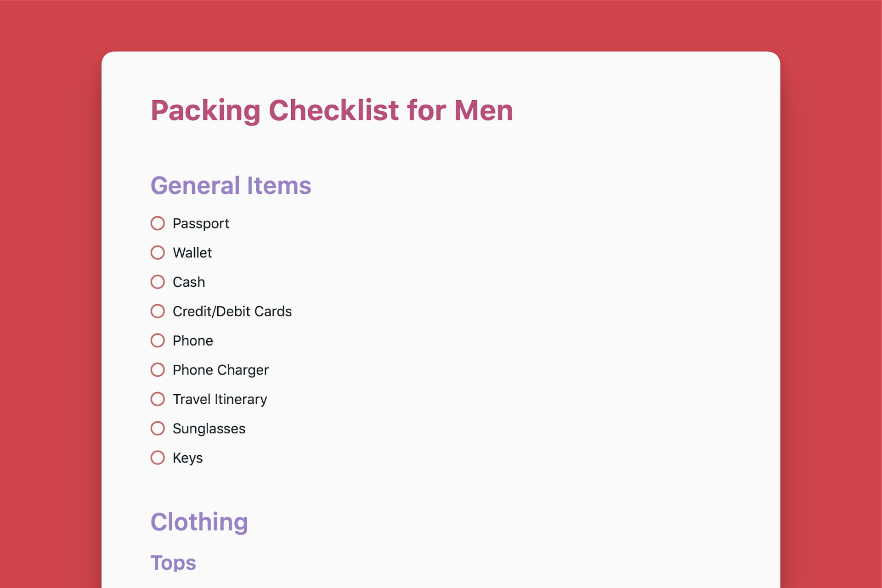Image resolution: width=882 pixels, height=588 pixels.
Task: Check off Credit/Debit Cards
Action: click(x=158, y=311)
